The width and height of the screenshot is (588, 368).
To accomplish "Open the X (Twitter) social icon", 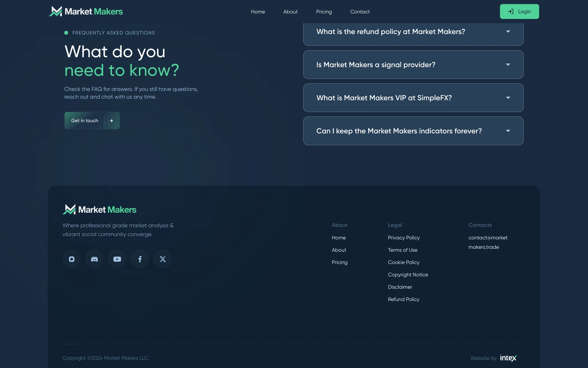I will (163, 259).
